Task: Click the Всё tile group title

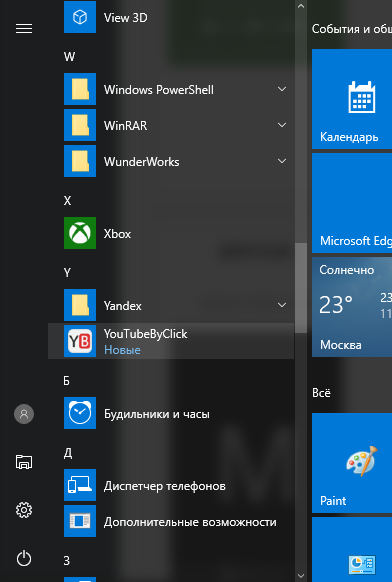Action: point(321,393)
